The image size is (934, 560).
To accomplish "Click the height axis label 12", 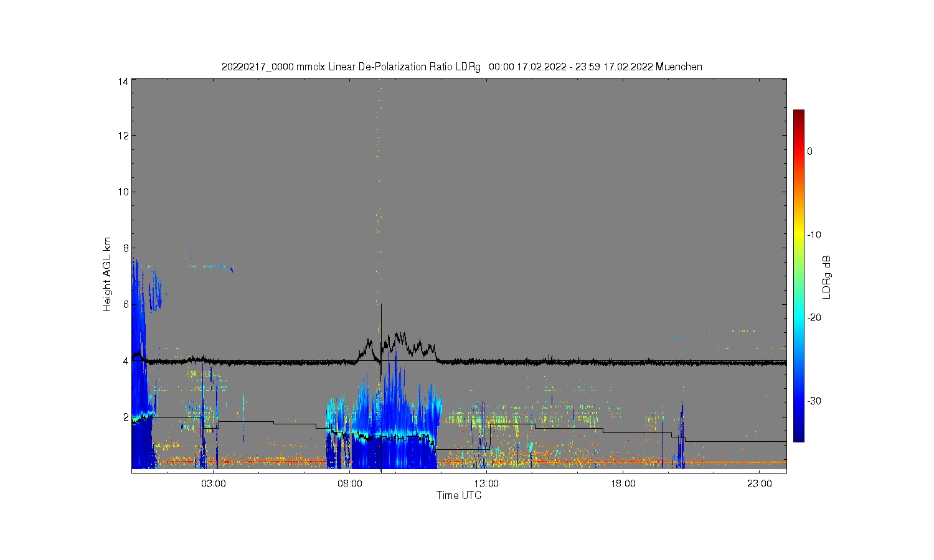I will coord(123,136).
